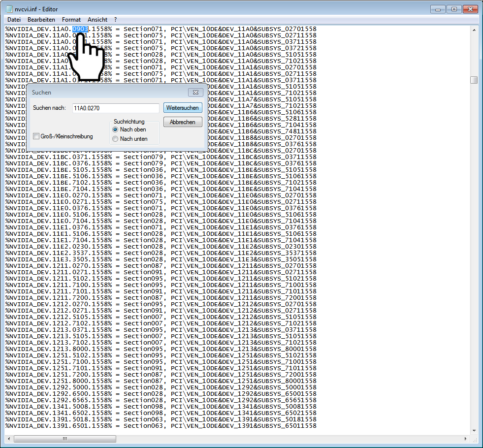Screen dimensions: 483x448
Task: Click horizontal scrollbar left arrow
Action: click(x=9, y=439)
